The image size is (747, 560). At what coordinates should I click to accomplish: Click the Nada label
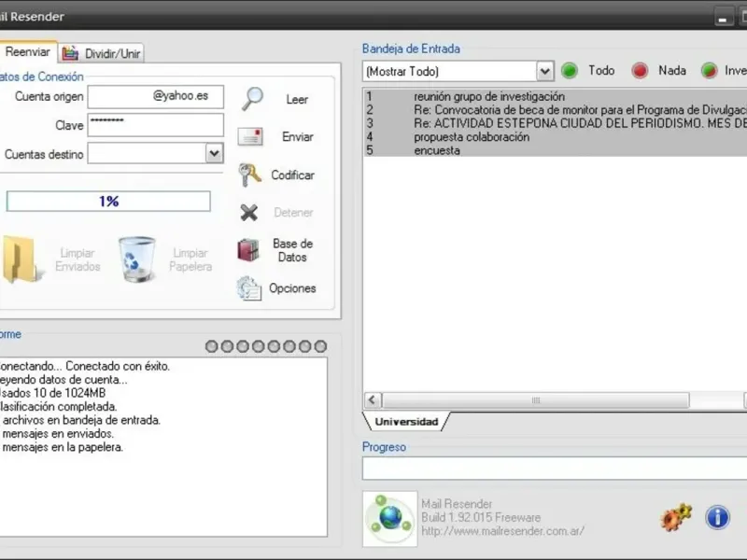tap(672, 71)
